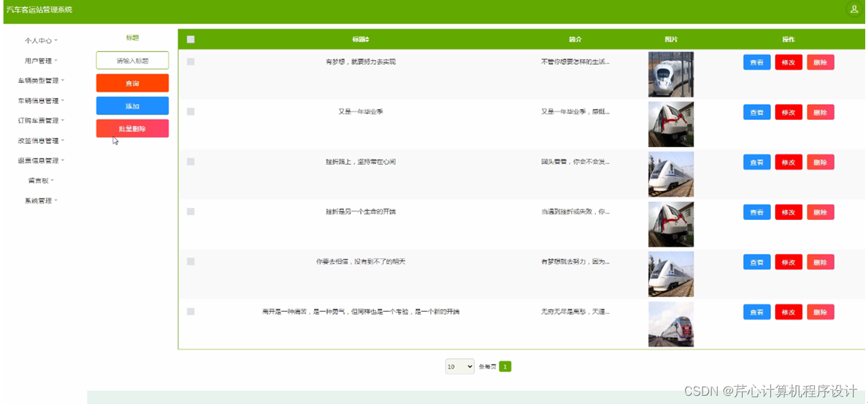Open the 个人中心 menu item
This screenshot has height=404, width=868.
(x=38, y=40)
